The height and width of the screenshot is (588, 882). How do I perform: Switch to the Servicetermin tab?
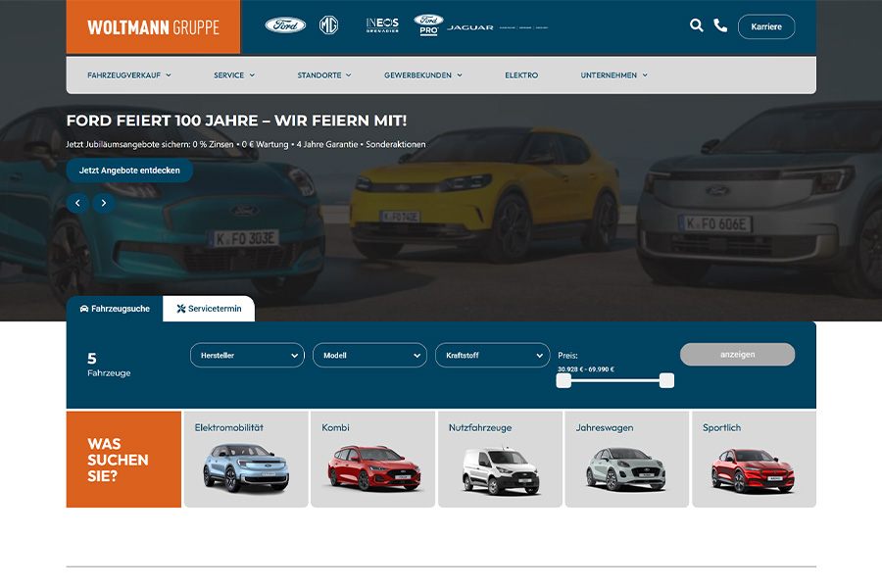(211, 308)
